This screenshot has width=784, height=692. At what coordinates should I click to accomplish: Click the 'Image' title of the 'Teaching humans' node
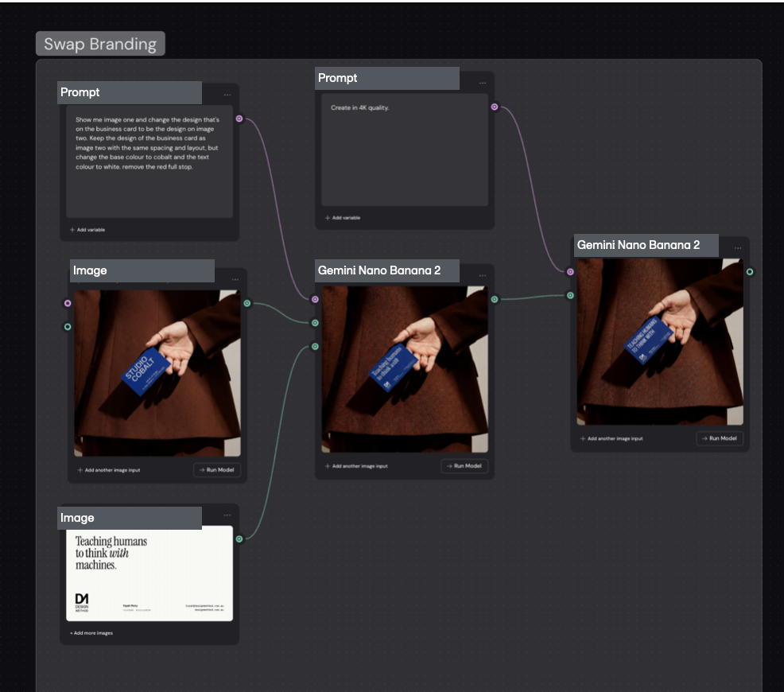(x=77, y=518)
